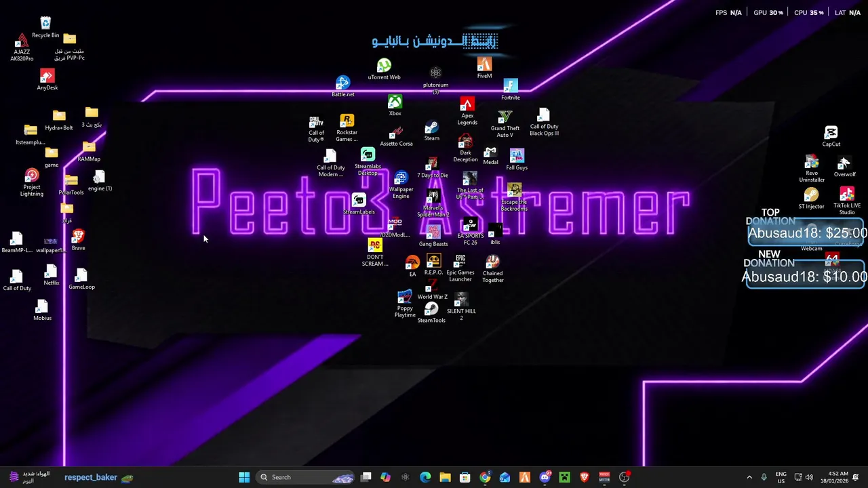This screenshot has width=868, height=488.
Task: Open the Windows Start menu
Action: [244, 477]
